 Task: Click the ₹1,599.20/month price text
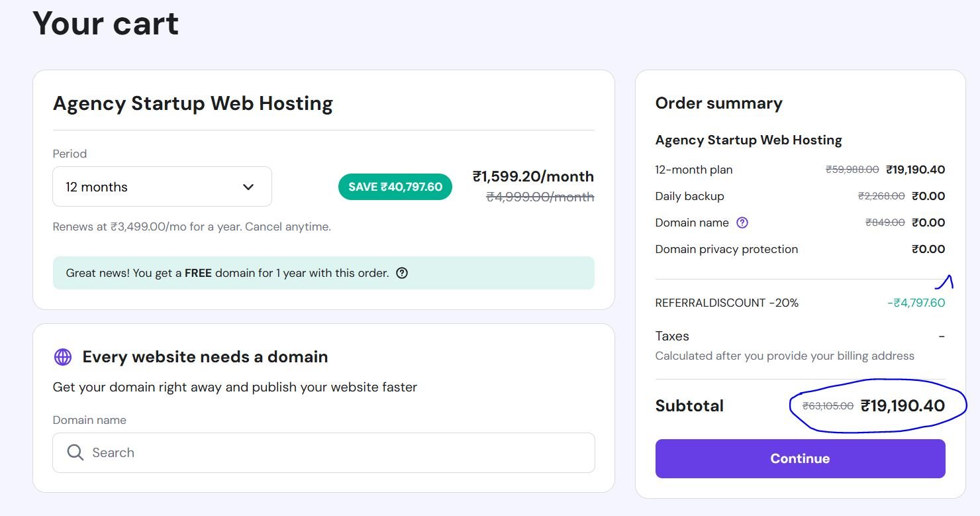point(533,176)
